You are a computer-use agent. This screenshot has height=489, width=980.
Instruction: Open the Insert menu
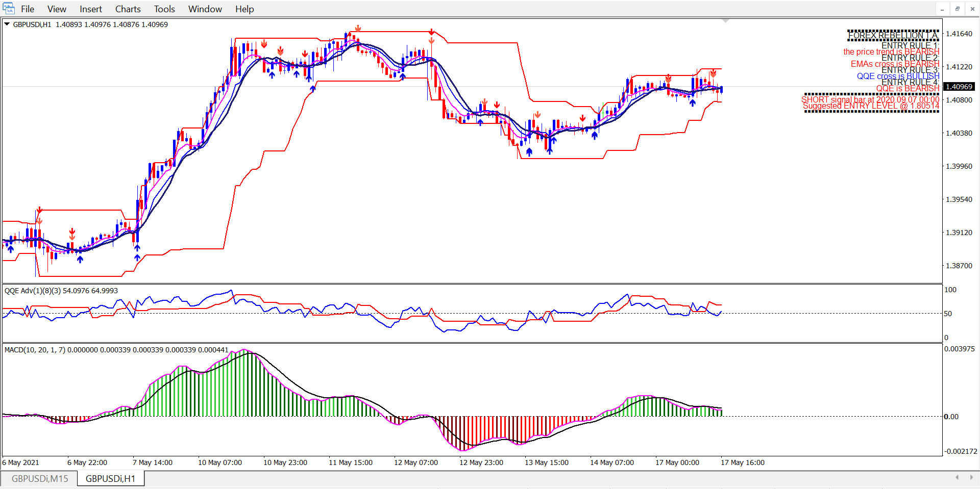(x=90, y=9)
